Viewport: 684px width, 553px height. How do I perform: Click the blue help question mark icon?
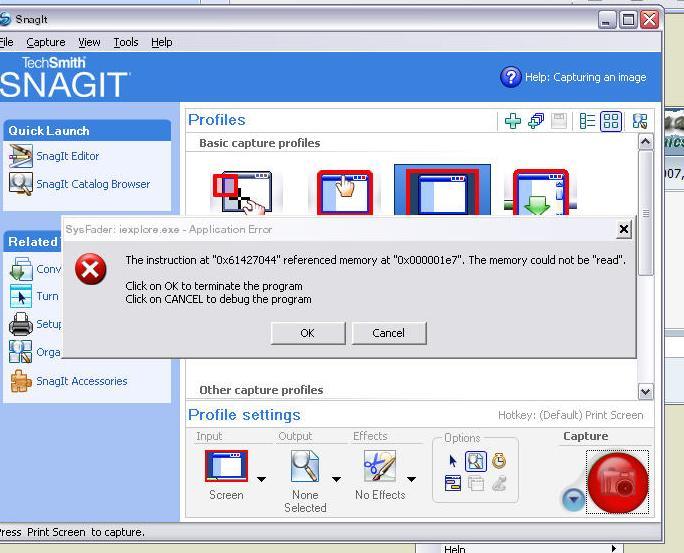coord(510,77)
